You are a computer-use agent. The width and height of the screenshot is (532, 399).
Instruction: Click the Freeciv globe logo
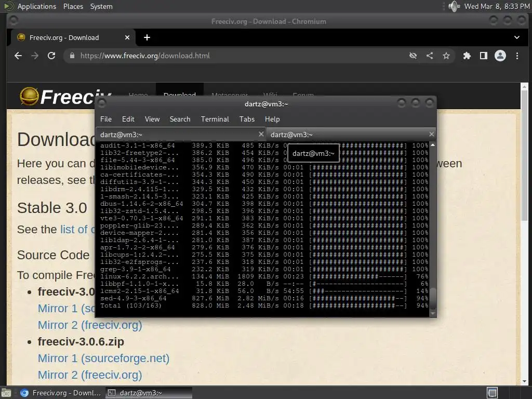(29, 96)
